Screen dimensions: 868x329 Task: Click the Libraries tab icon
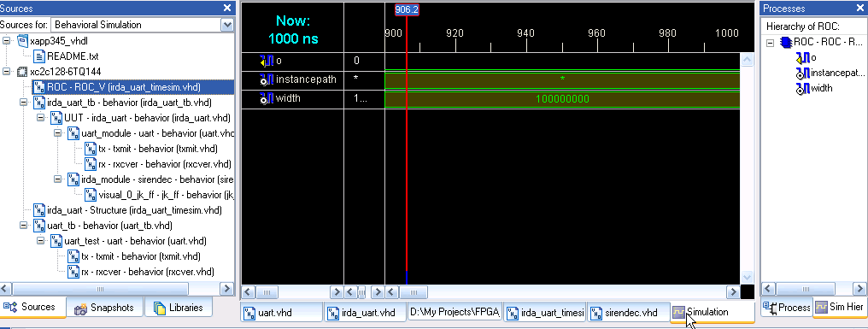click(160, 308)
